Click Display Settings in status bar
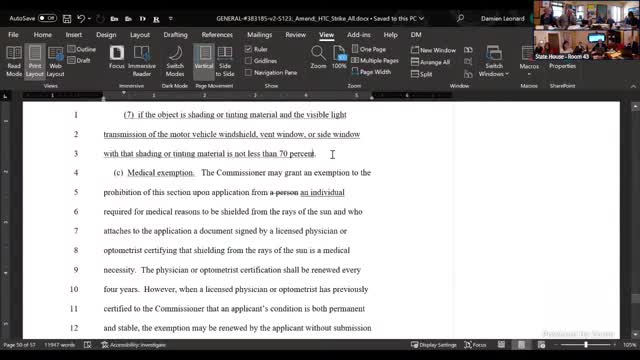 click(433, 345)
